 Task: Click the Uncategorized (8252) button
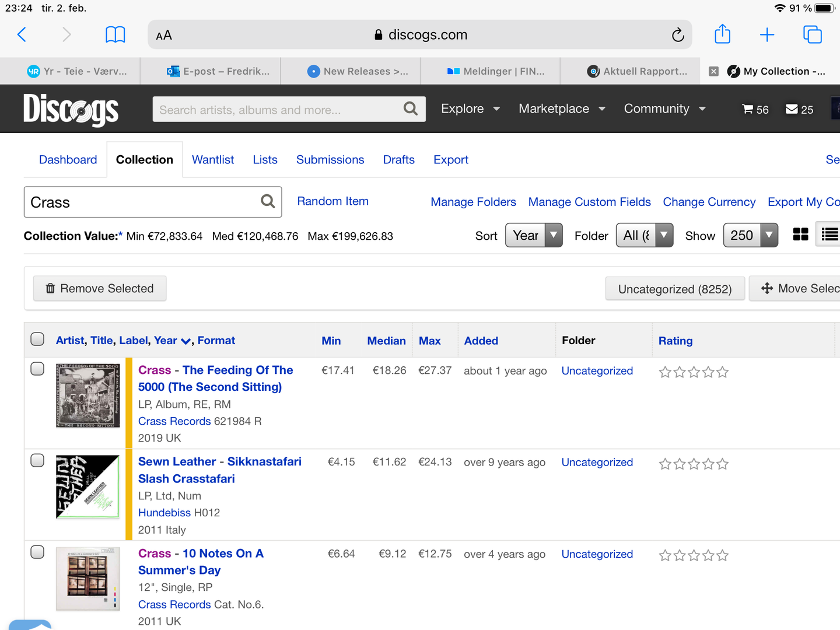pos(675,289)
